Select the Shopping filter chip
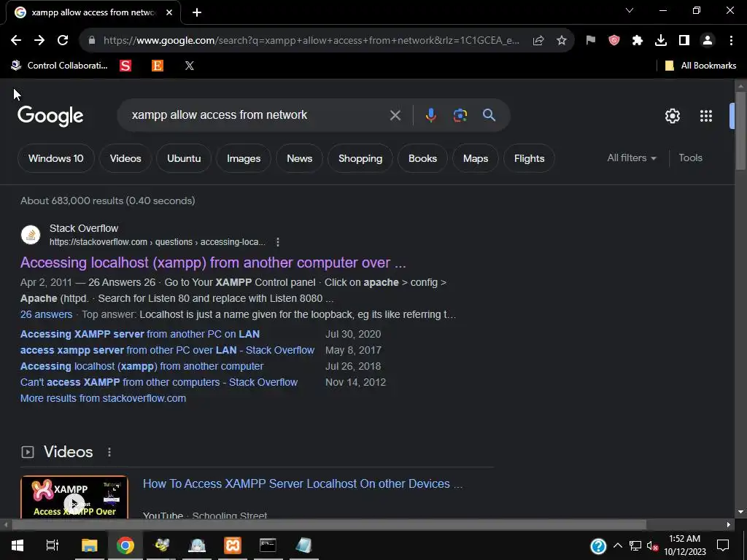 (360, 158)
